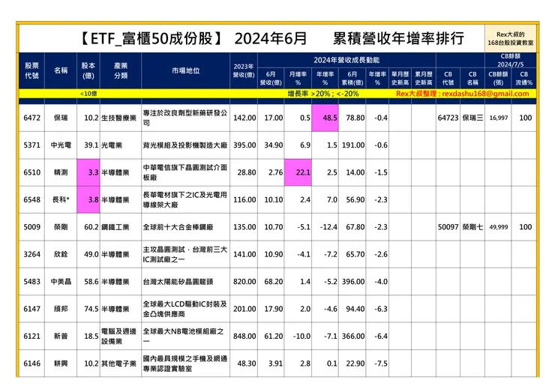Click the 市場地位 column header
The image size is (555, 392).
click(x=185, y=70)
